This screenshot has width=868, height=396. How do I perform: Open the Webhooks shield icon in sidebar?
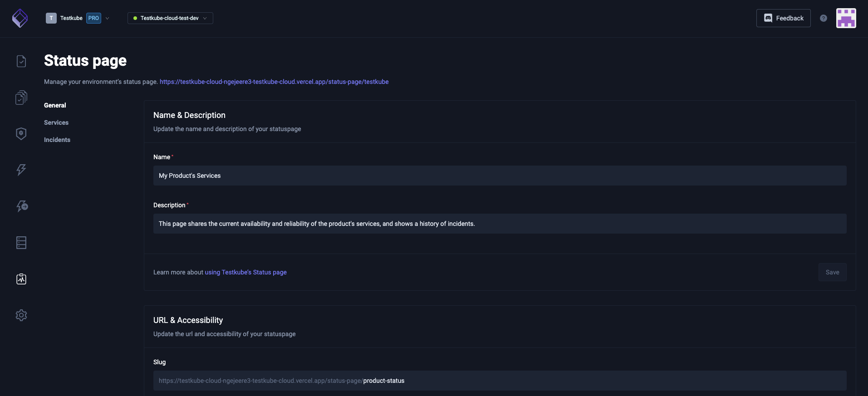[21, 133]
